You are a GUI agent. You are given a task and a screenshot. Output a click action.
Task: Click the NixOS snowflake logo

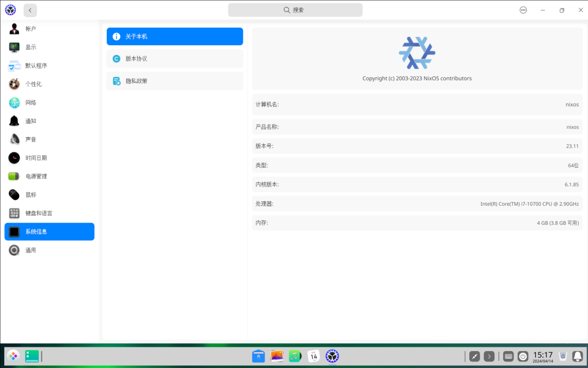coord(417,53)
